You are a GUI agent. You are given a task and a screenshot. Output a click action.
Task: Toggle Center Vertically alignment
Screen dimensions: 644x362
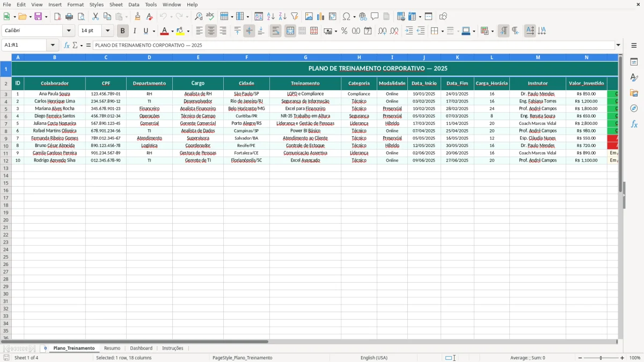click(x=249, y=31)
